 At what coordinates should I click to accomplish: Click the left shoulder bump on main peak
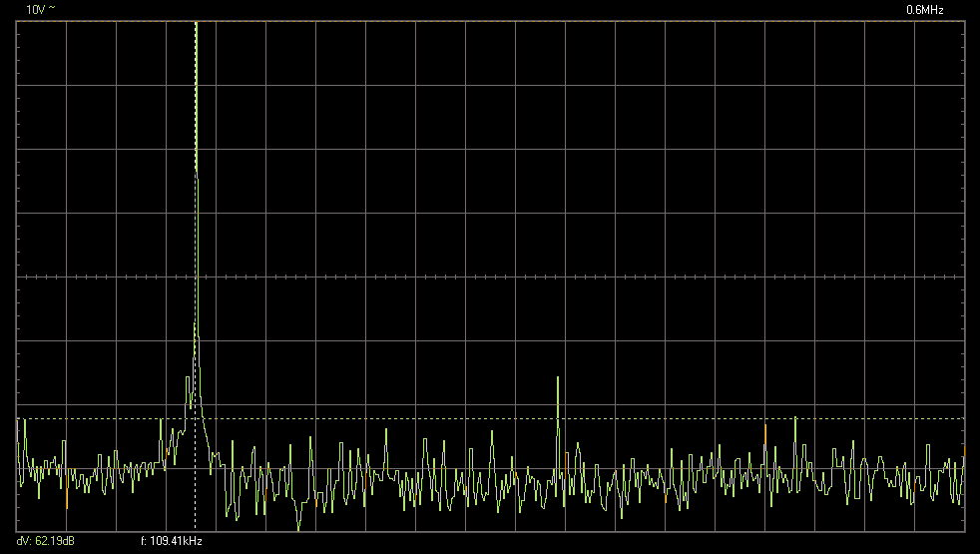(189, 379)
